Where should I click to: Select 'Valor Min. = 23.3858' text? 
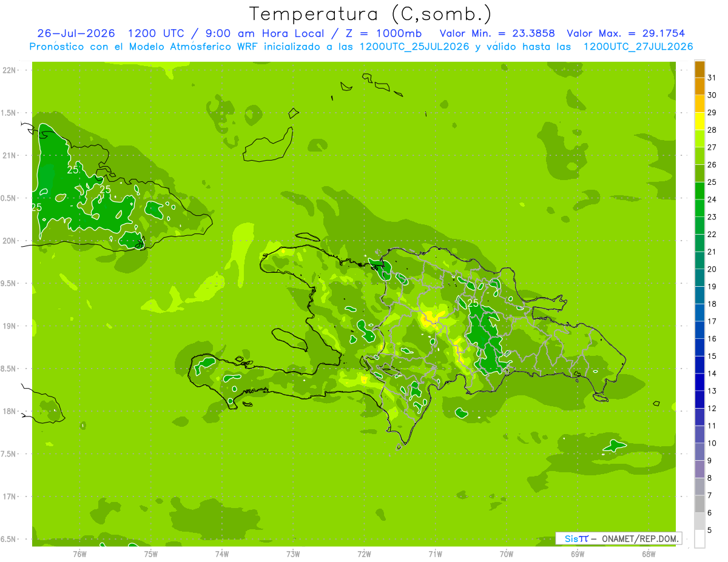pos(497,33)
